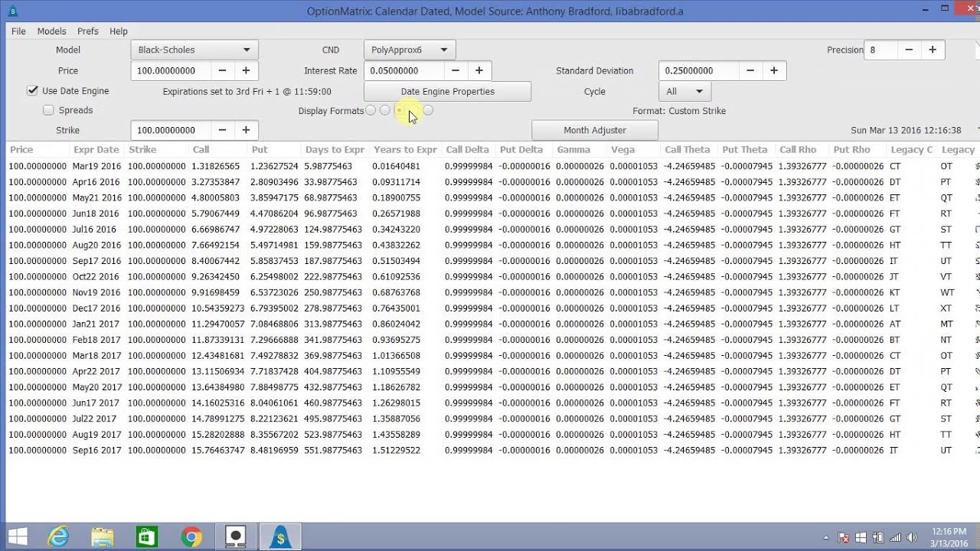
Task: Click days value 250.98775463
Action: [x=333, y=292]
